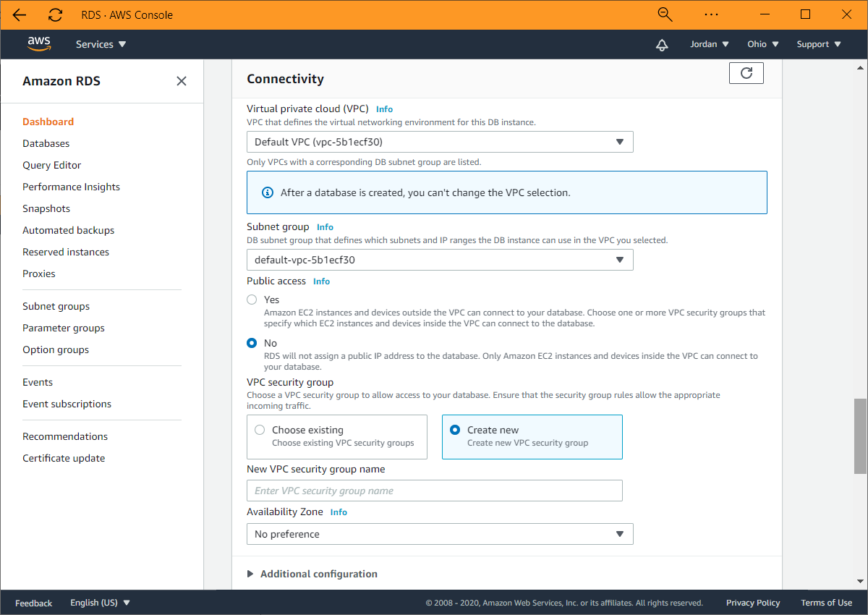Open Events in the sidebar
The image size is (868, 615).
click(38, 382)
